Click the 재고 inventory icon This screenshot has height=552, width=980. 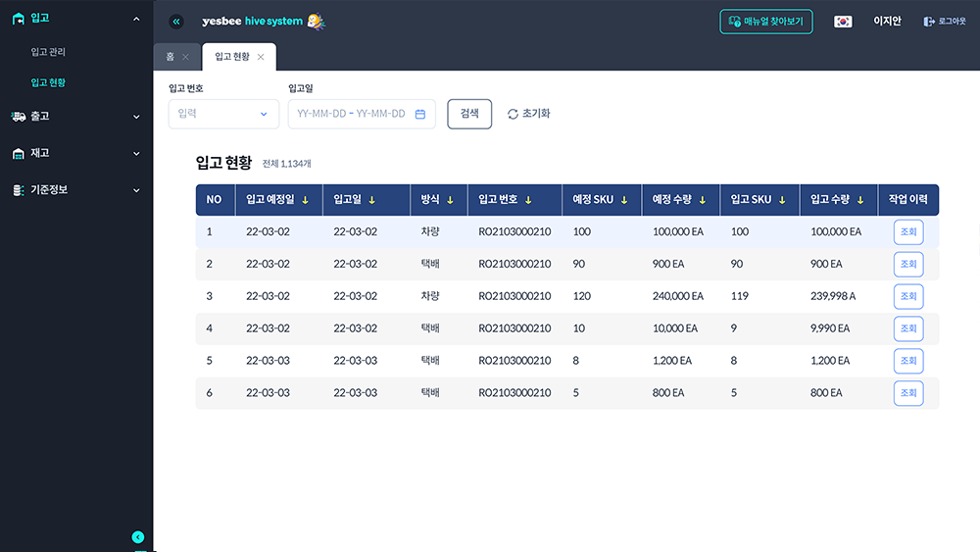click(18, 153)
